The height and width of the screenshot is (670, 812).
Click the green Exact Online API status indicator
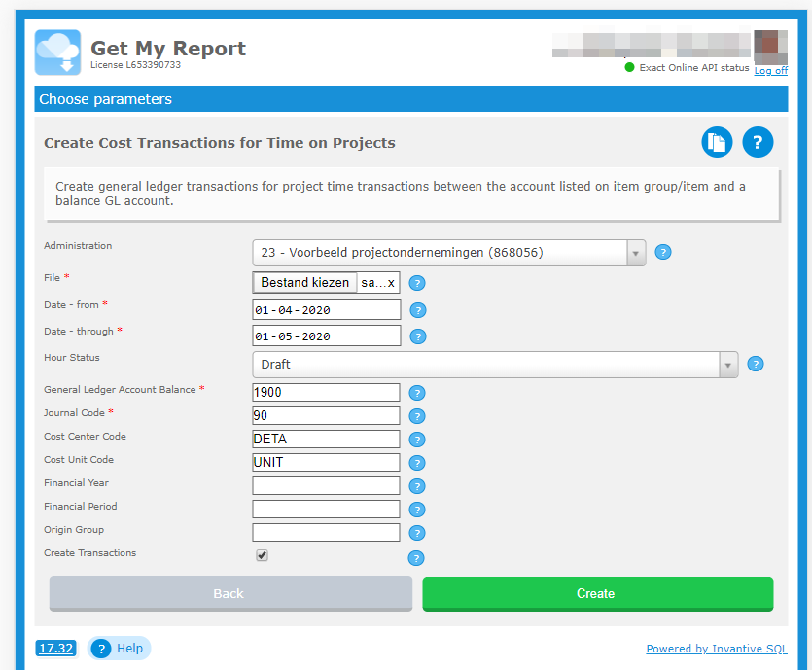629,67
